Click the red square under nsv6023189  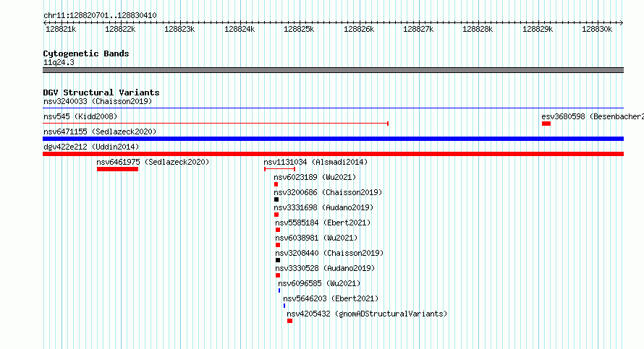[276, 184]
